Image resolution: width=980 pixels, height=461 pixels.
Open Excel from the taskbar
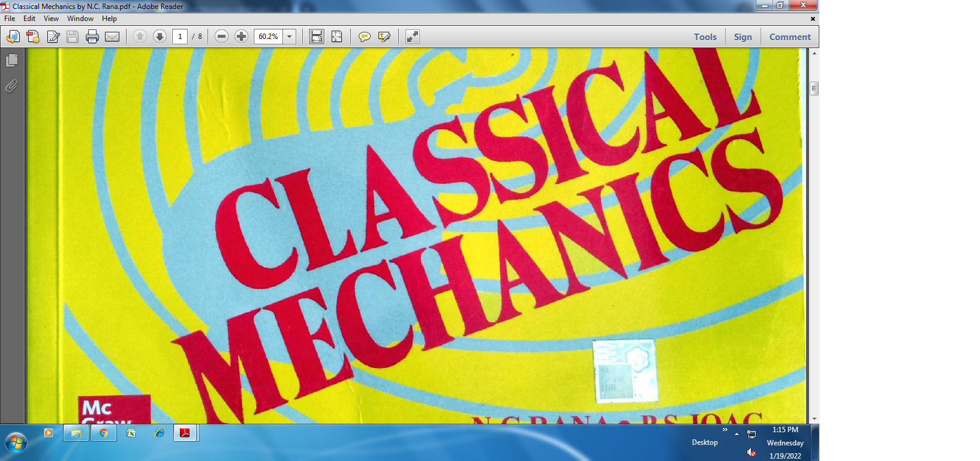coord(131,433)
